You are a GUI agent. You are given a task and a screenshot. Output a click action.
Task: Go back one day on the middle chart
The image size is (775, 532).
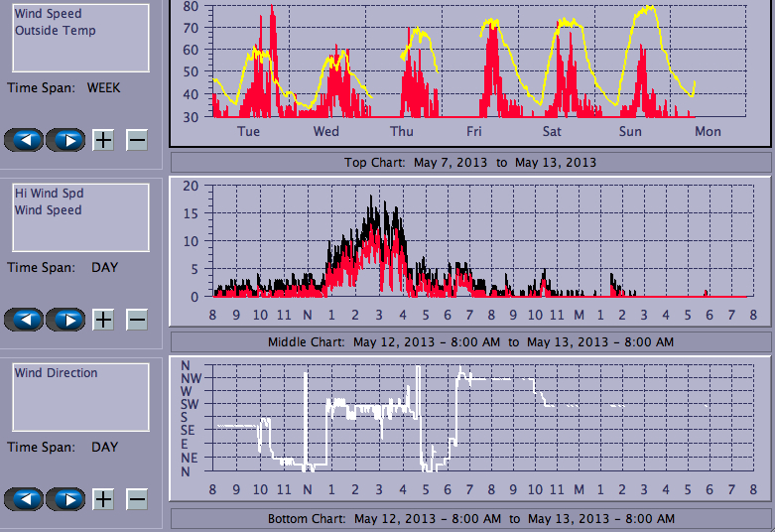pos(24,320)
